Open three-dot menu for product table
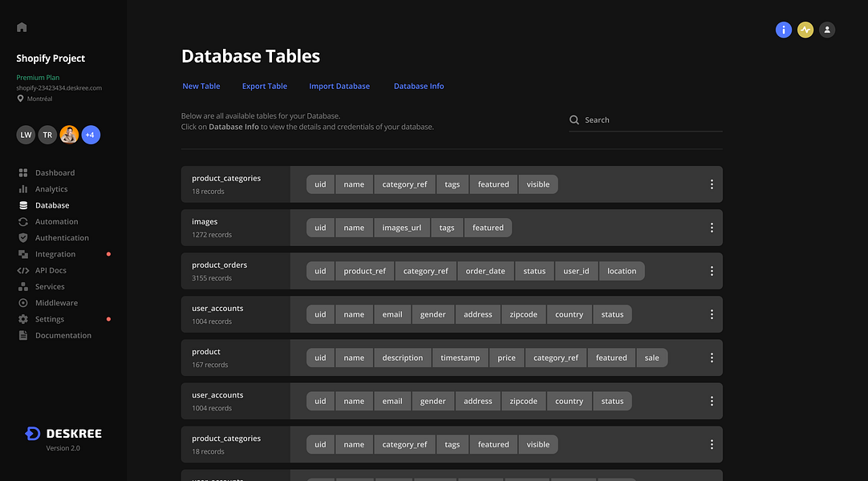The height and width of the screenshot is (481, 868). [712, 358]
